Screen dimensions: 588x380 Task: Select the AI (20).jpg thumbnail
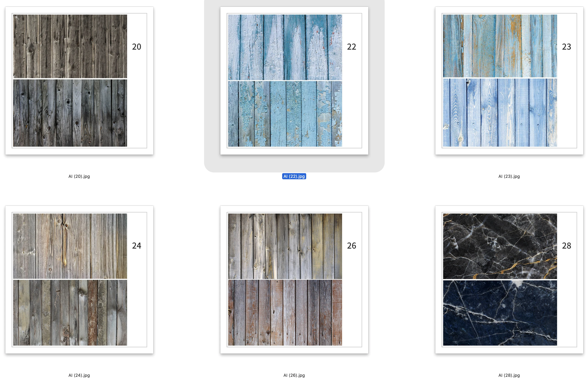pyautogui.click(x=79, y=81)
